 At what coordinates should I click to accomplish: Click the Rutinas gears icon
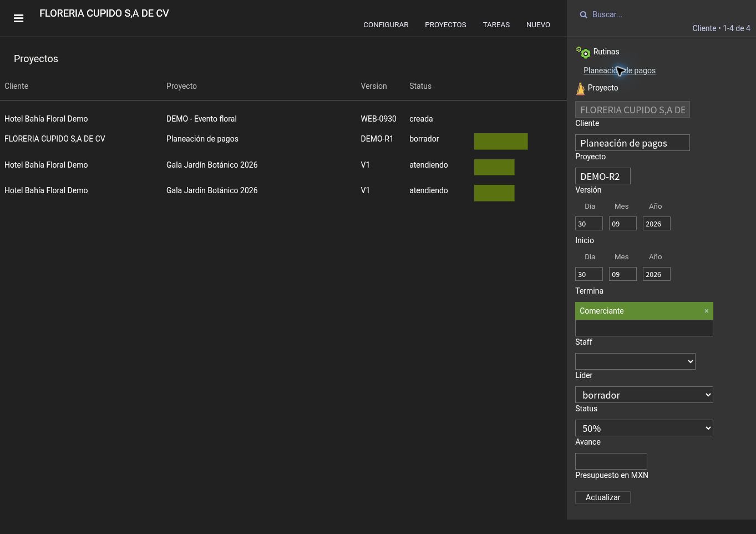pos(583,52)
